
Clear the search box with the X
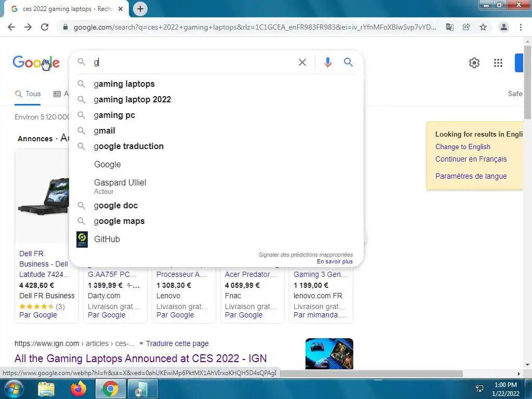(x=302, y=62)
